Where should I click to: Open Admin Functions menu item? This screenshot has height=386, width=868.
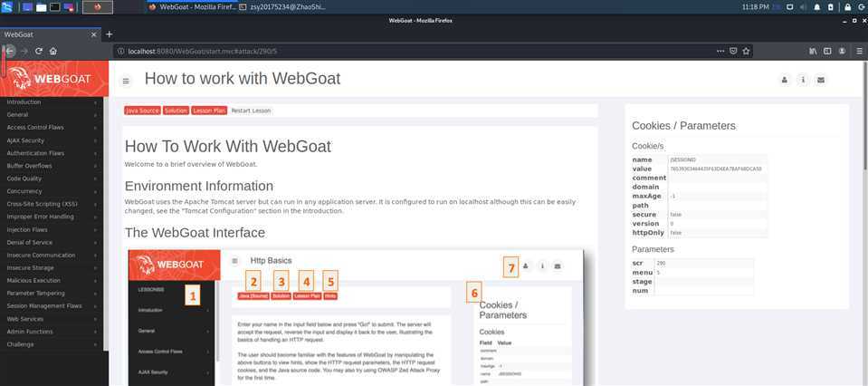click(x=52, y=331)
